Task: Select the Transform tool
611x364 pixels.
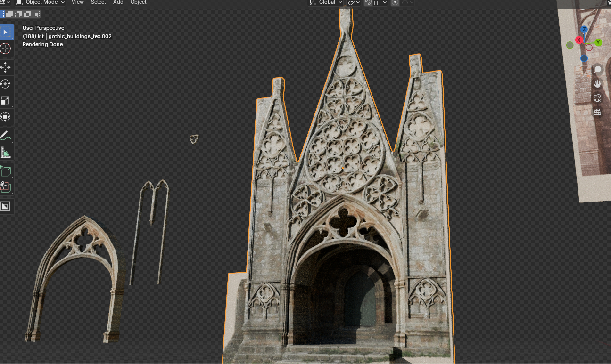Action: pos(6,117)
